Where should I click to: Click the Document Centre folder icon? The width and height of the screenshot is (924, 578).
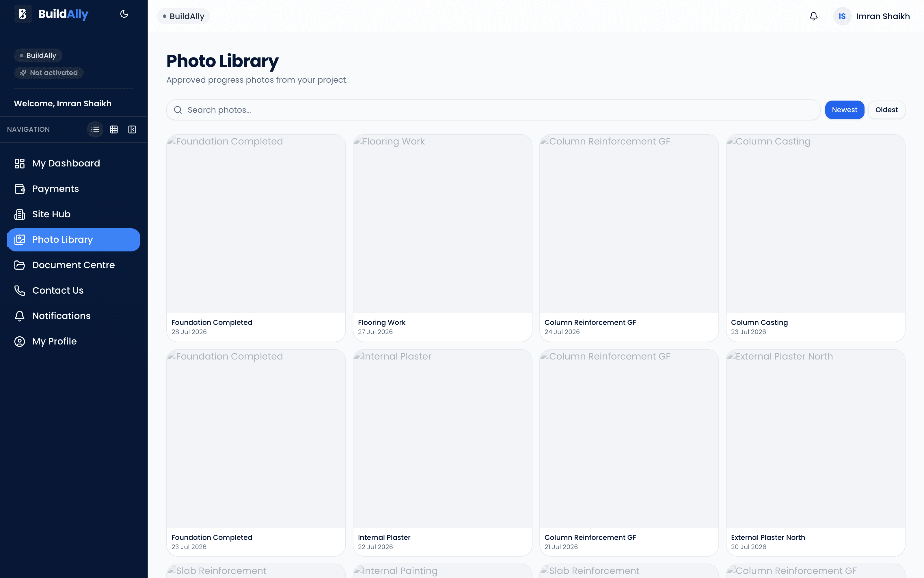tap(19, 265)
